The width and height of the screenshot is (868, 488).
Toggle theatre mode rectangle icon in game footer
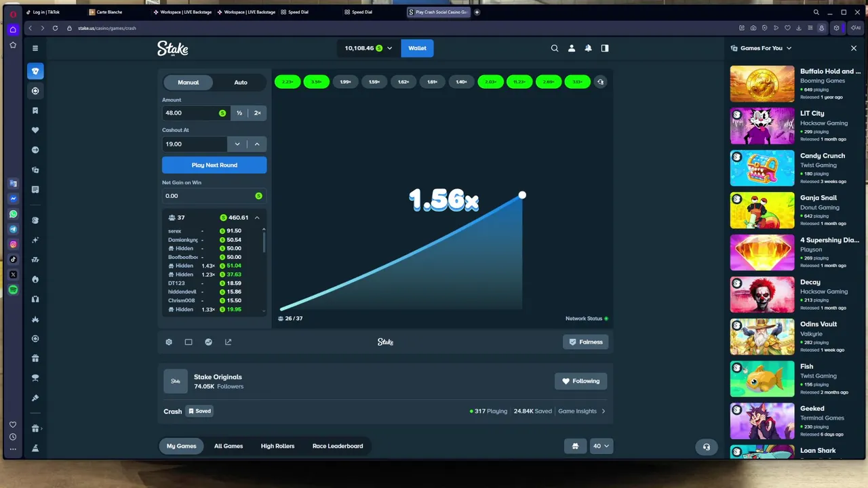189,342
